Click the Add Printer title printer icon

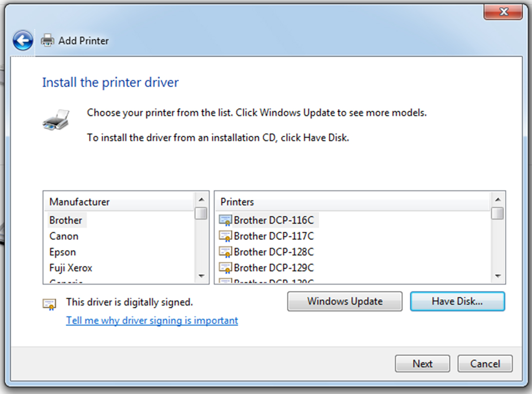(x=48, y=41)
